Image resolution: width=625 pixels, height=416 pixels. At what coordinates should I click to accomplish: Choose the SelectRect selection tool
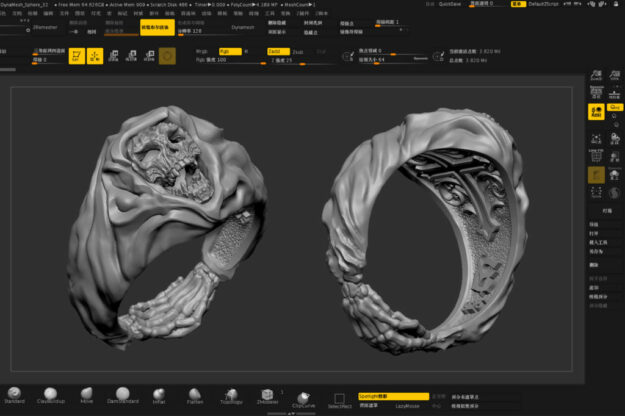[340, 399]
